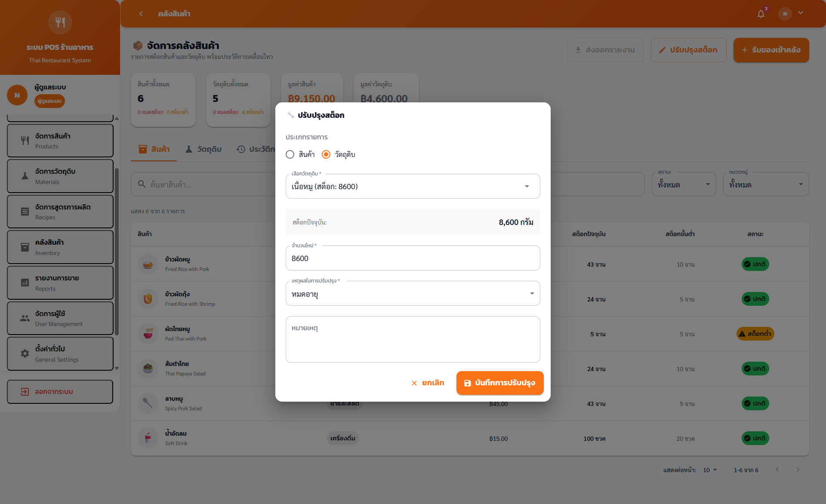The image size is (826, 504).
Task: Open the material selection dropdown
Action: [412, 186]
